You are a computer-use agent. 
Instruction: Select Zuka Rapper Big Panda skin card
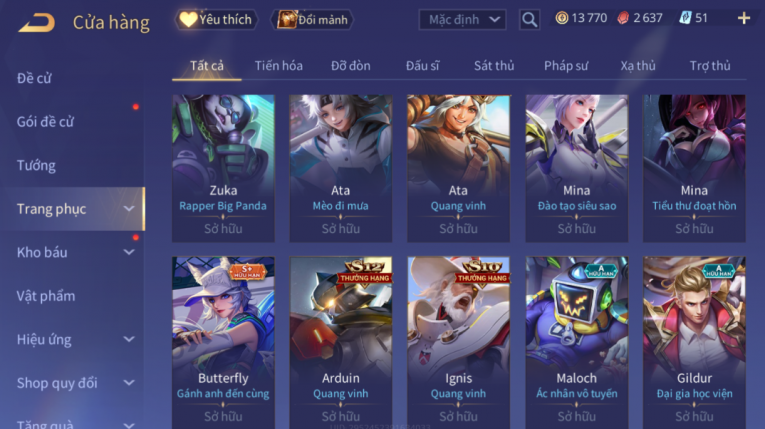pyautogui.click(x=223, y=168)
